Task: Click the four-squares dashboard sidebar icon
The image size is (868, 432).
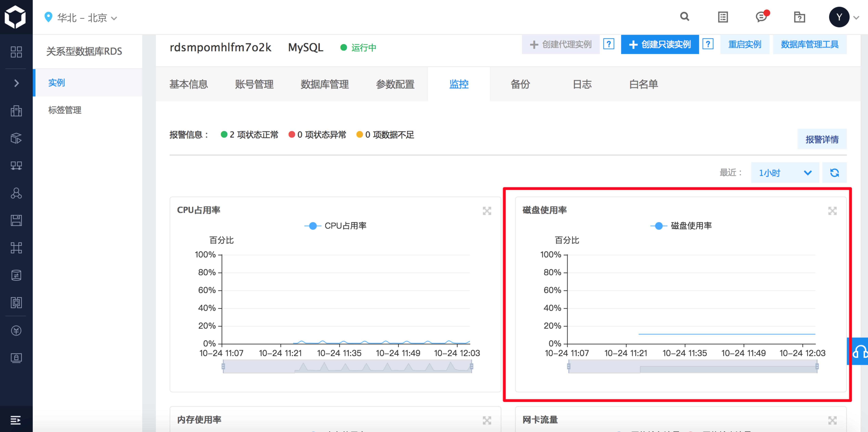Action: click(x=16, y=52)
